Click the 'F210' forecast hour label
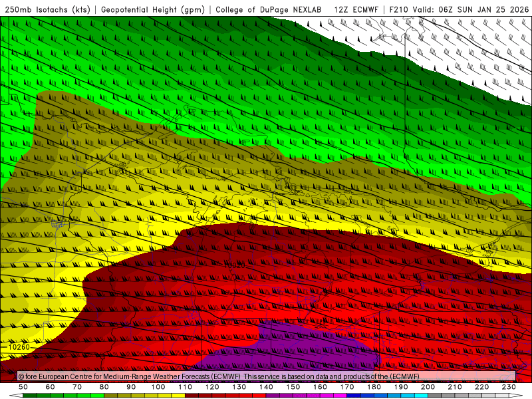 [398, 10]
